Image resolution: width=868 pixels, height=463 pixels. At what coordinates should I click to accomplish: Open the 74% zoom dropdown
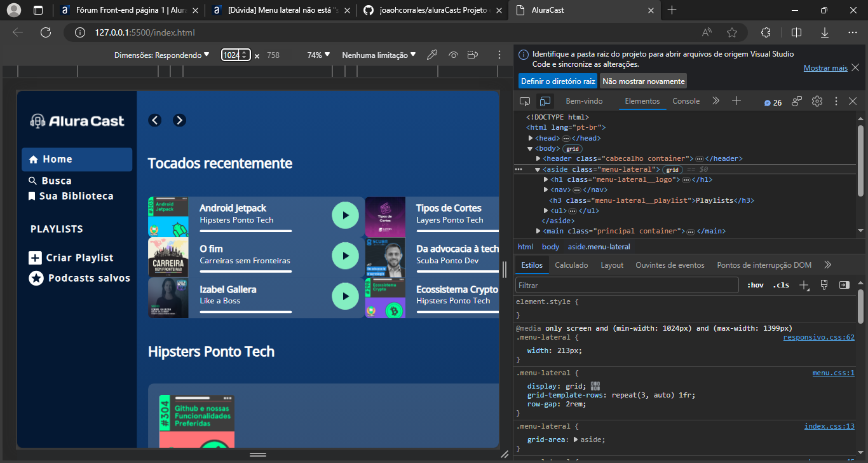click(318, 55)
